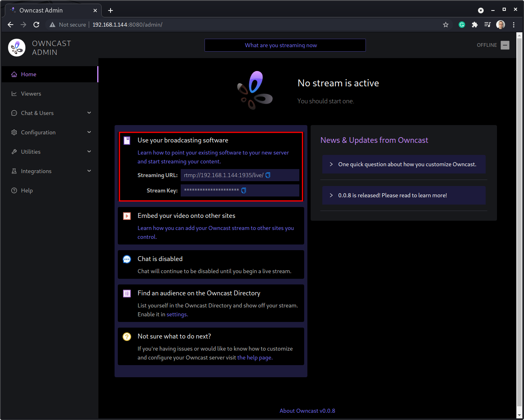Click the scrollbar down arrow
524x420 pixels.
coord(520,415)
